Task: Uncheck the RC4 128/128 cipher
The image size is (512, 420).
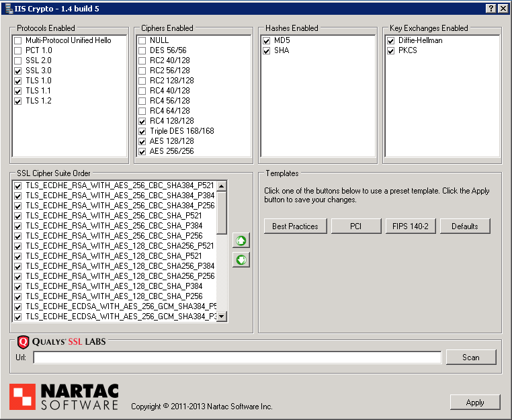Action: click(x=142, y=121)
